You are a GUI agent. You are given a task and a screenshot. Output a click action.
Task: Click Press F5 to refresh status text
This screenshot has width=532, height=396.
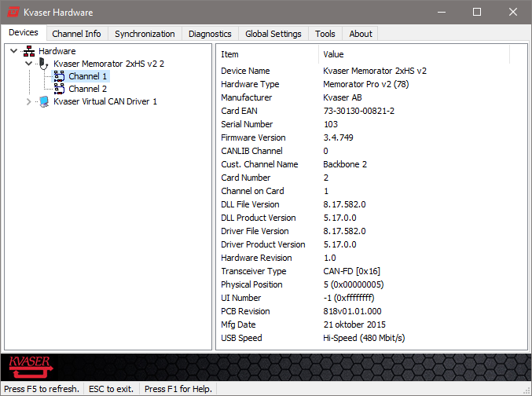point(42,389)
